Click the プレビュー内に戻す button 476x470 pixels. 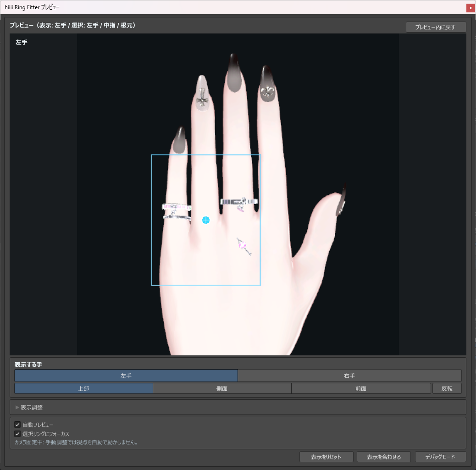pos(436,27)
